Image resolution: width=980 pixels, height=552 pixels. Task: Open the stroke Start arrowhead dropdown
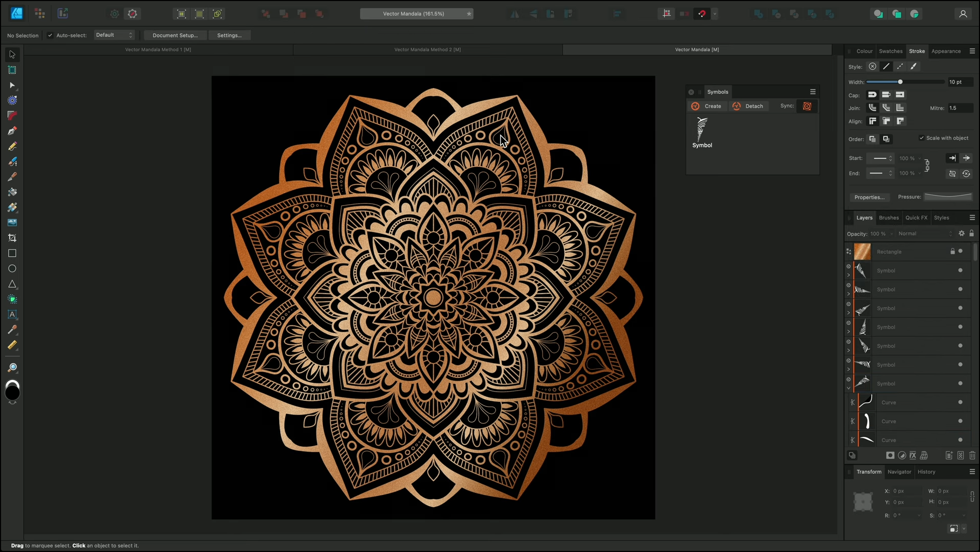[880, 158]
